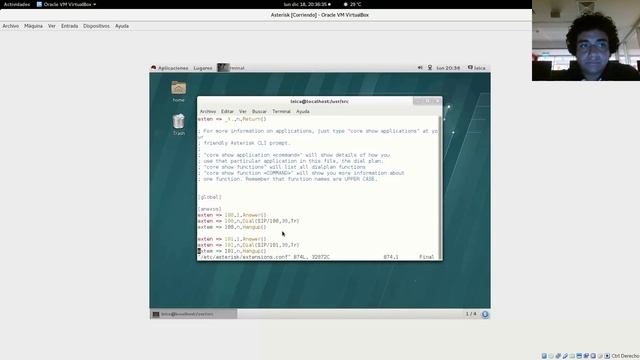Viewport: 640px width, 360px height.
Task: Click line exten => 101,n,Dial(SIP/101,30,Tr)
Action: click(249, 245)
